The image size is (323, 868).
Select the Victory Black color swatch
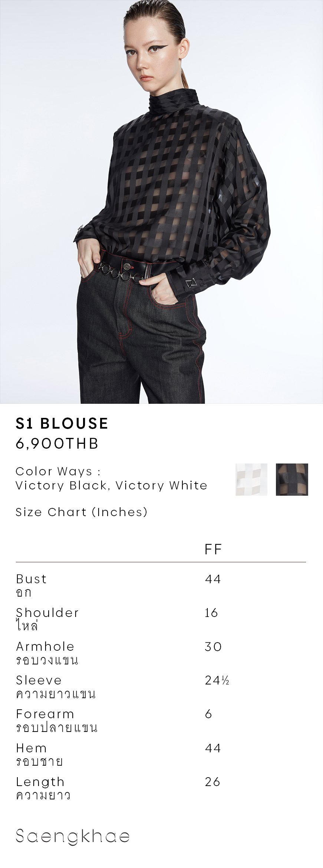tap(292, 479)
